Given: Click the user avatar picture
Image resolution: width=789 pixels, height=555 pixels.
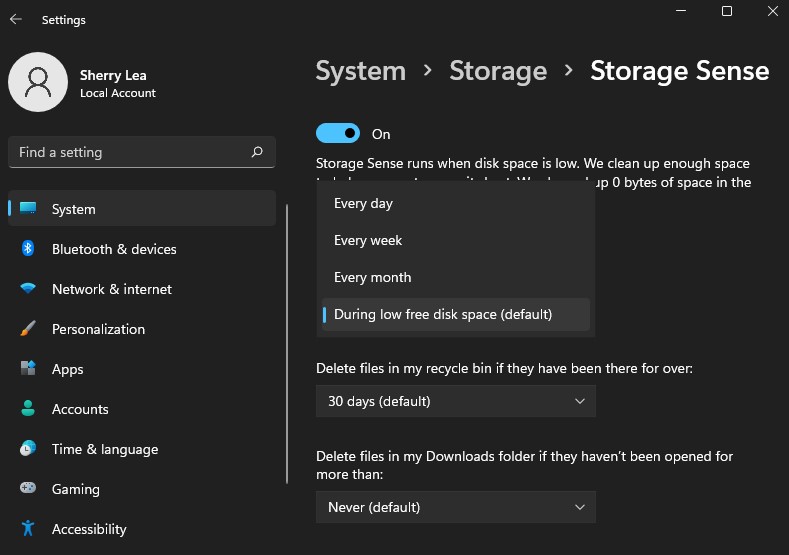Looking at the screenshot, I should click(x=38, y=82).
